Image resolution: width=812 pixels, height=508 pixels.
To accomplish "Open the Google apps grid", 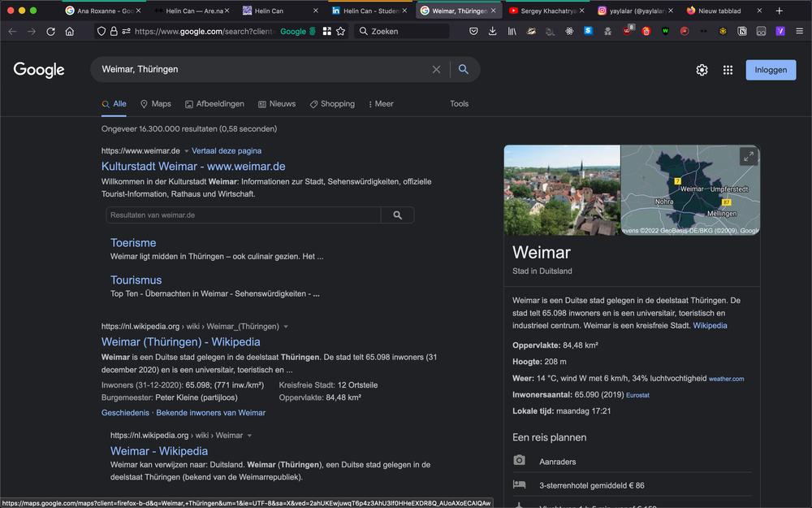I will [x=728, y=70].
